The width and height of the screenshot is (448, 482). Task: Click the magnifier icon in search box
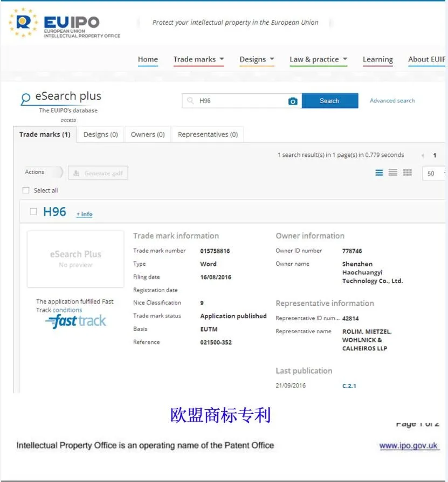click(190, 100)
